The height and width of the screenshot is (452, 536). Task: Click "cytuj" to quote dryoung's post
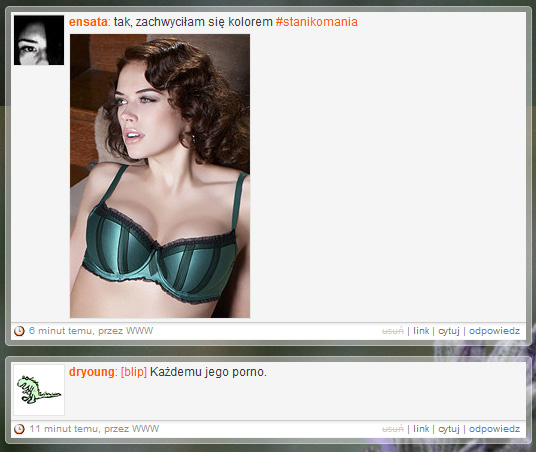tap(449, 429)
